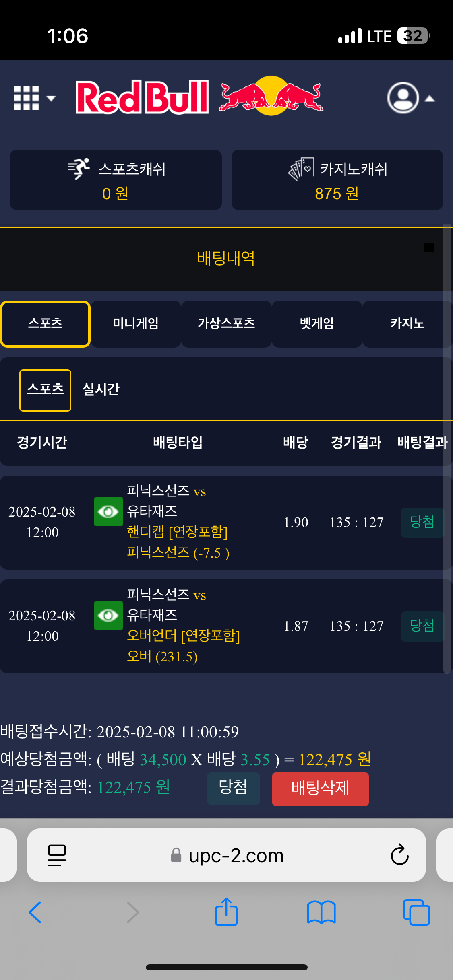Expand dropdown arrow beside grid menu
The width and height of the screenshot is (453, 980).
pyautogui.click(x=51, y=98)
